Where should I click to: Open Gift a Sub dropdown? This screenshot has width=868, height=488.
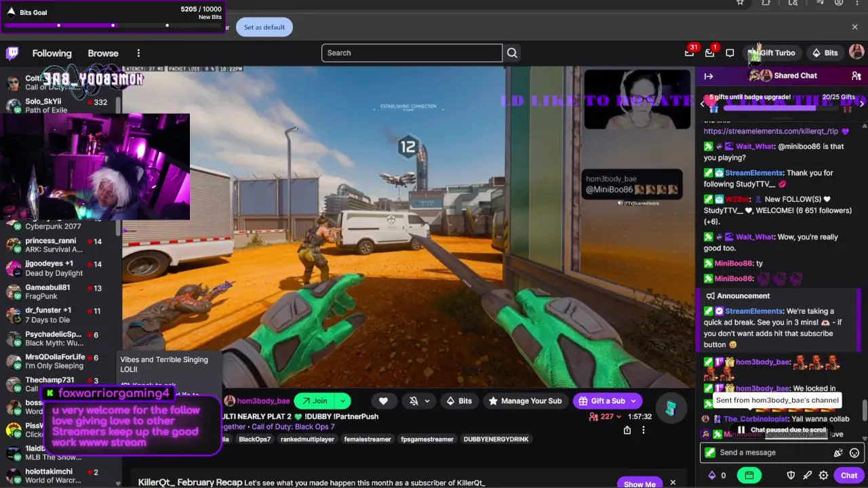pos(607,401)
